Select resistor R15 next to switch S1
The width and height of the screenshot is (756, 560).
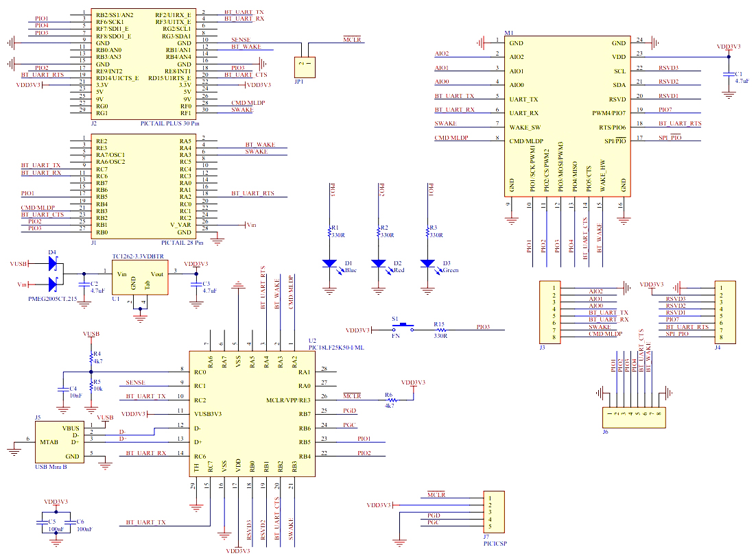pos(440,330)
